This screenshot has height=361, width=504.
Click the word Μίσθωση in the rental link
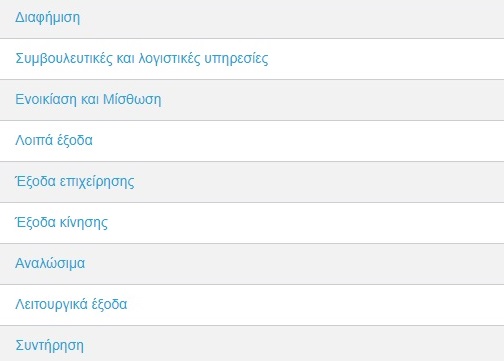132,99
